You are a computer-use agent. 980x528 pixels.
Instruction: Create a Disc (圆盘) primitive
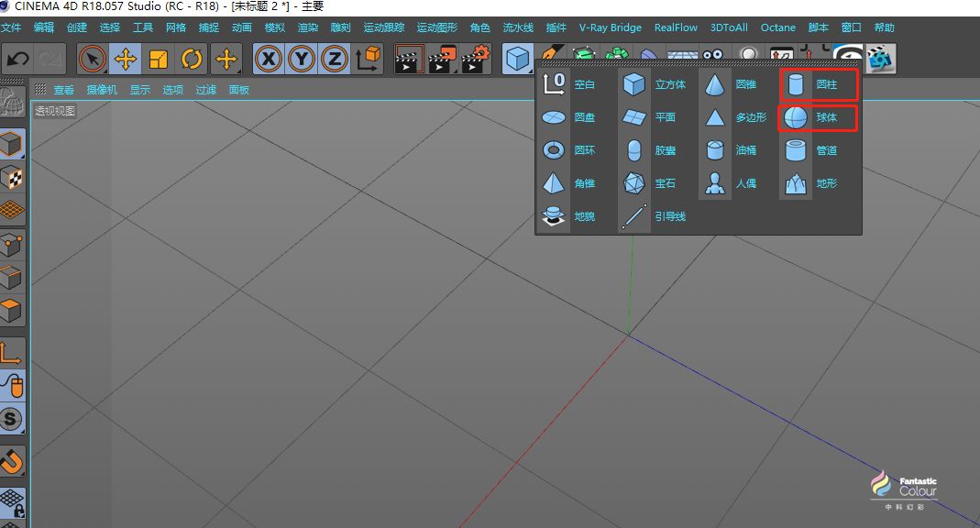pyautogui.click(x=570, y=117)
